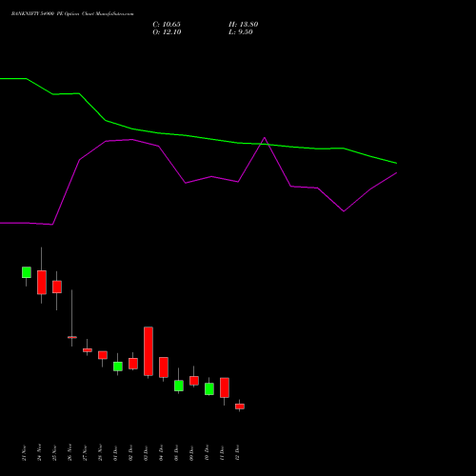Click the green candlestick for 21 Nov
Image resolution: width=476 pixels, height=476 pixels.
[x=27, y=272]
